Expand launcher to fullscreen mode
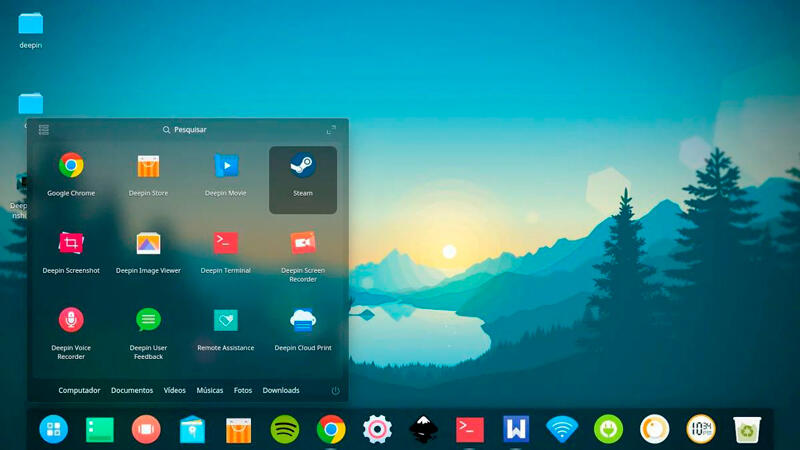 coord(331,130)
